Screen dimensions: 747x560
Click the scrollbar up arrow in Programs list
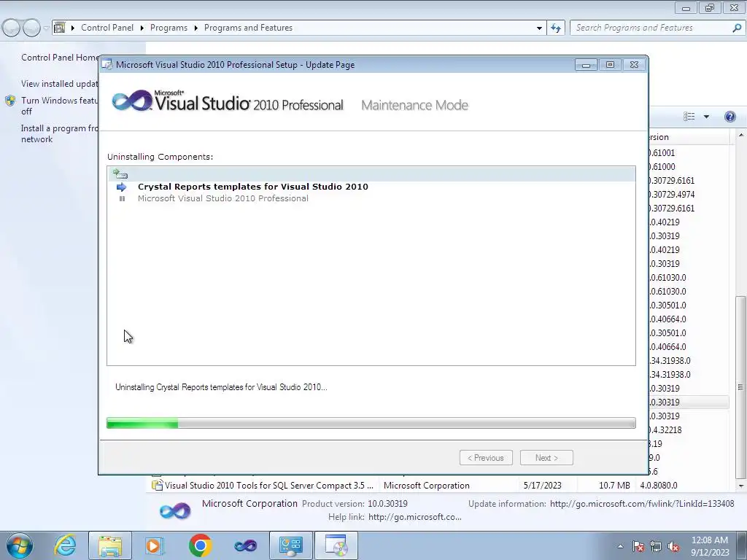coord(741,135)
